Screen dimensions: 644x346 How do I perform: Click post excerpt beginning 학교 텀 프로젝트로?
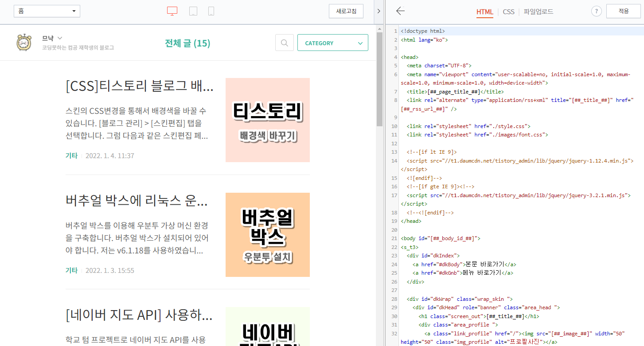click(136, 340)
